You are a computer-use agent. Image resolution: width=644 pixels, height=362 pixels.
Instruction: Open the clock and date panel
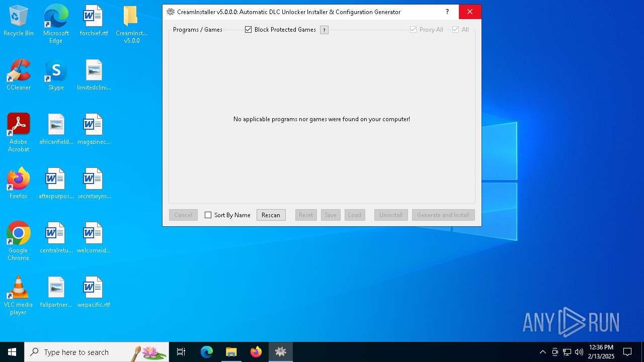coord(601,352)
